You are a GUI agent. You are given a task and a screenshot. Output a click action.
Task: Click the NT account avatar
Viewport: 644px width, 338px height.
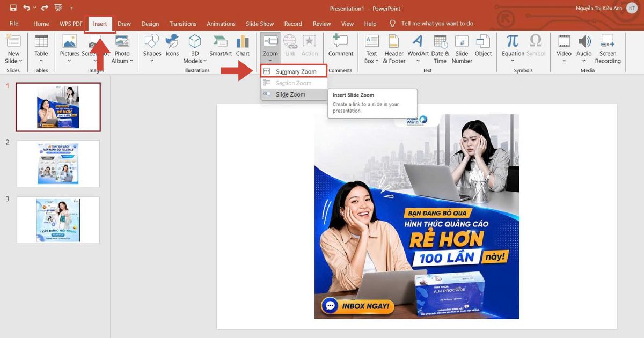point(632,8)
